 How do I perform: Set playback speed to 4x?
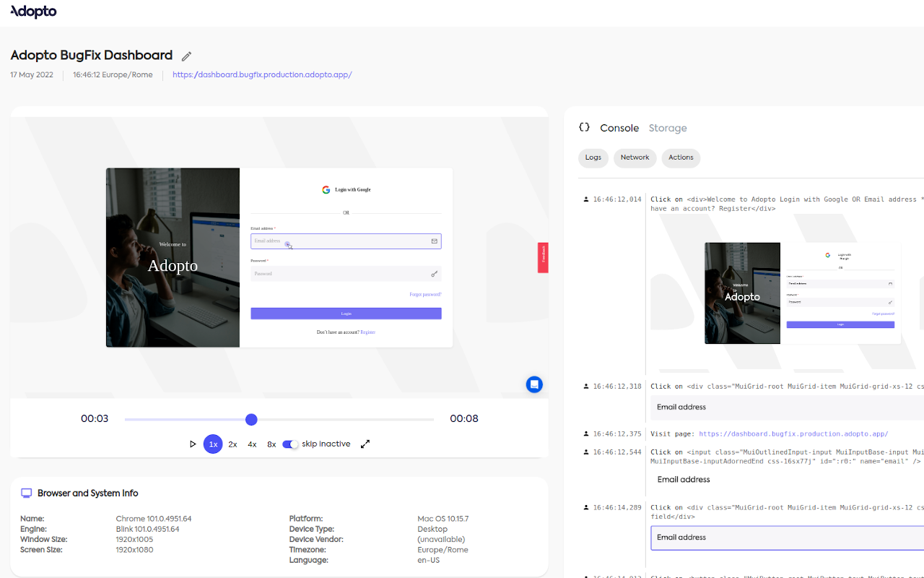pyautogui.click(x=252, y=444)
